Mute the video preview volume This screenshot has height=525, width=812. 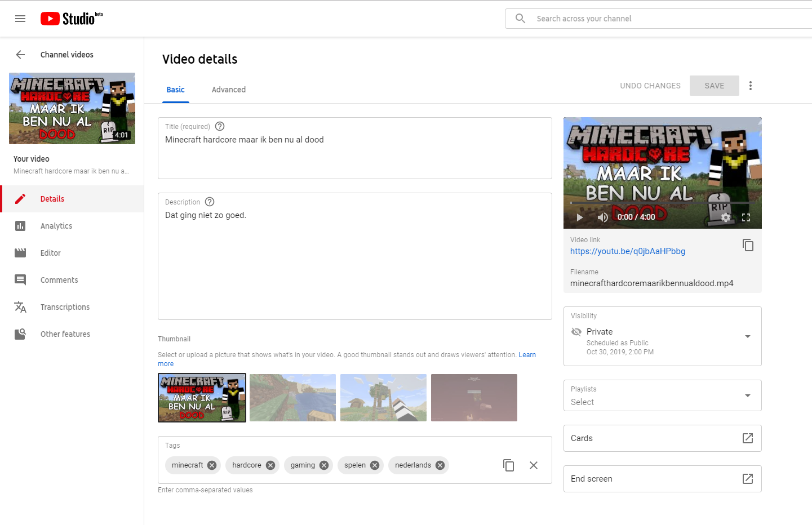click(602, 217)
